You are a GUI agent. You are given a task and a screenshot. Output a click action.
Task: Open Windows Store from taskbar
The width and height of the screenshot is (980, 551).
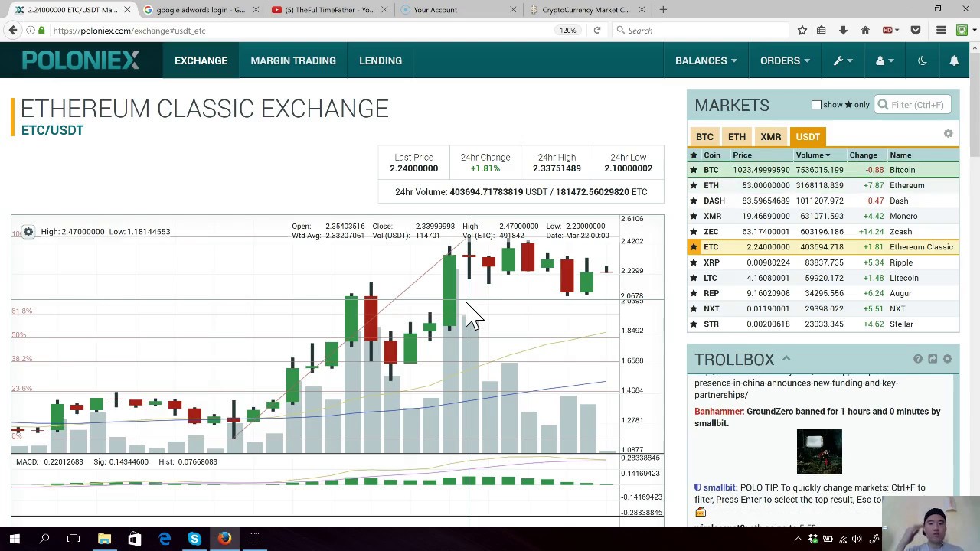tap(134, 539)
